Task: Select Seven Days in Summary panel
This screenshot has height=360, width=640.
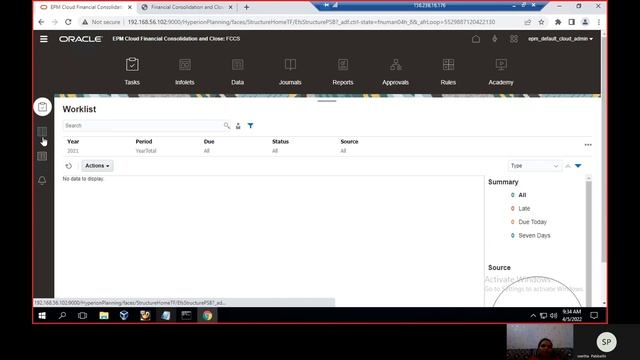Action: (534, 236)
